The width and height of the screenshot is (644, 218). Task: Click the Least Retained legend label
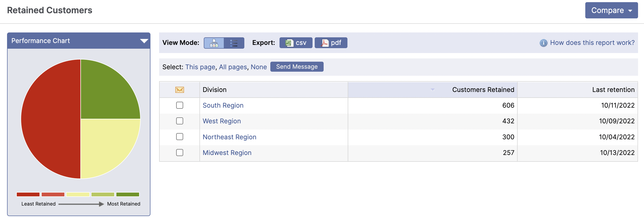click(x=38, y=204)
